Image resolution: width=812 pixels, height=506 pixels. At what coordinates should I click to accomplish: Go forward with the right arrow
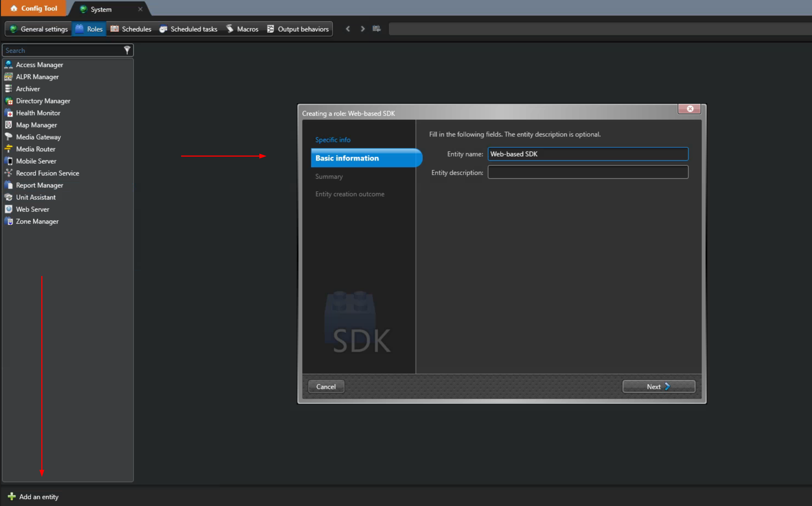(363, 29)
